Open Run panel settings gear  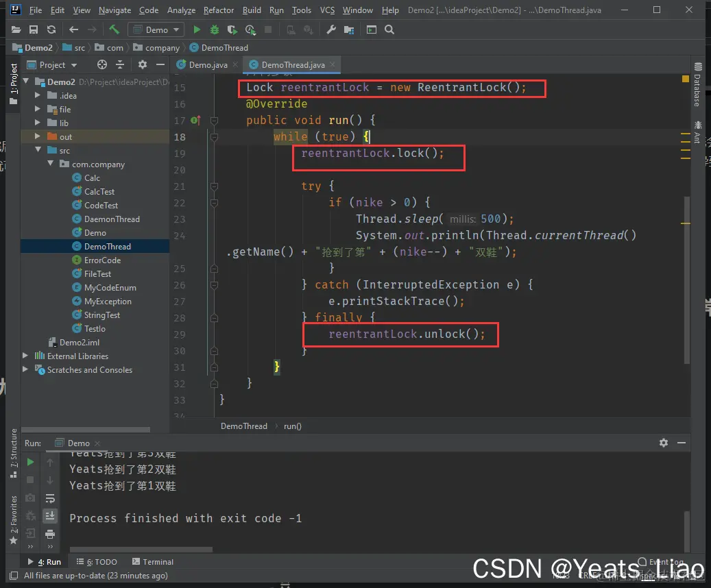click(x=664, y=443)
